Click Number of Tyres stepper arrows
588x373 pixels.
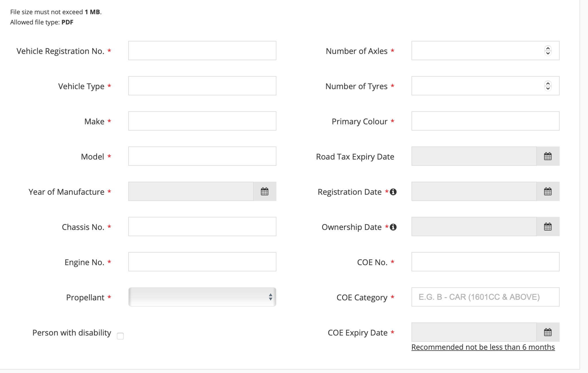(548, 86)
